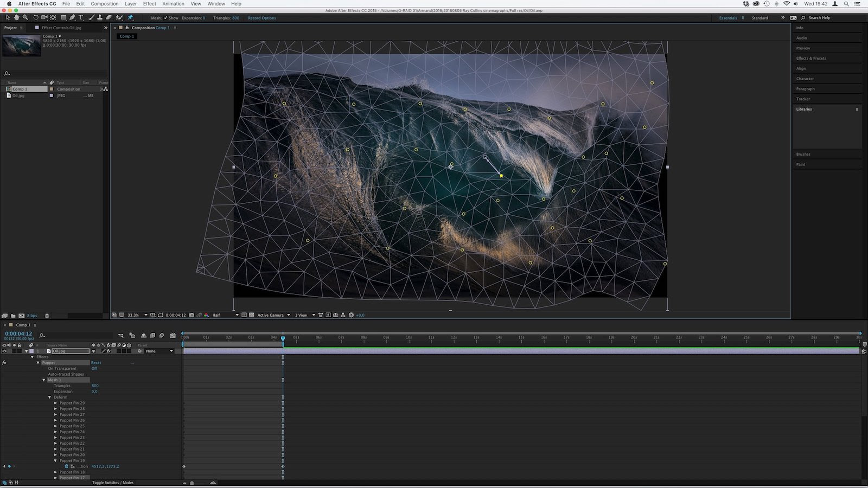Hide the Oil.jpg layer with eye toggle
This screenshot has height=488, width=868.
pyautogui.click(x=4, y=351)
